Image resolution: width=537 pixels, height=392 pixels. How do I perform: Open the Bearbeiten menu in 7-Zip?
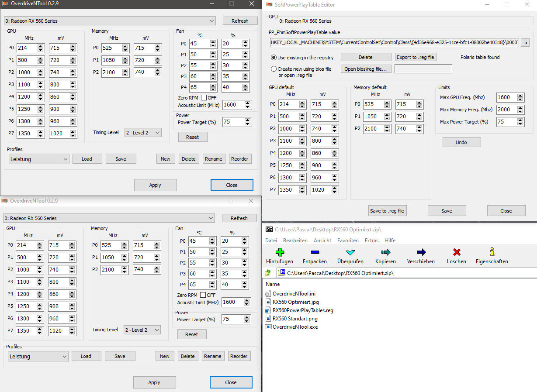tap(295, 241)
